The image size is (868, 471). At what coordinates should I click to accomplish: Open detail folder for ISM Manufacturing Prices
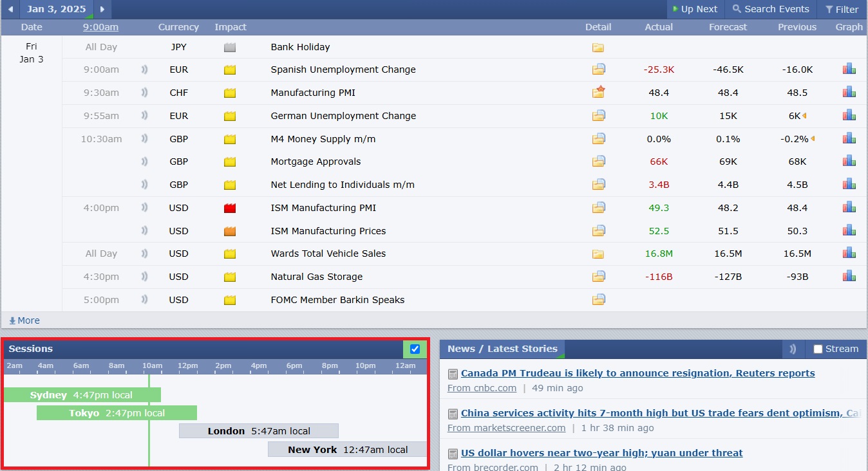coord(599,230)
